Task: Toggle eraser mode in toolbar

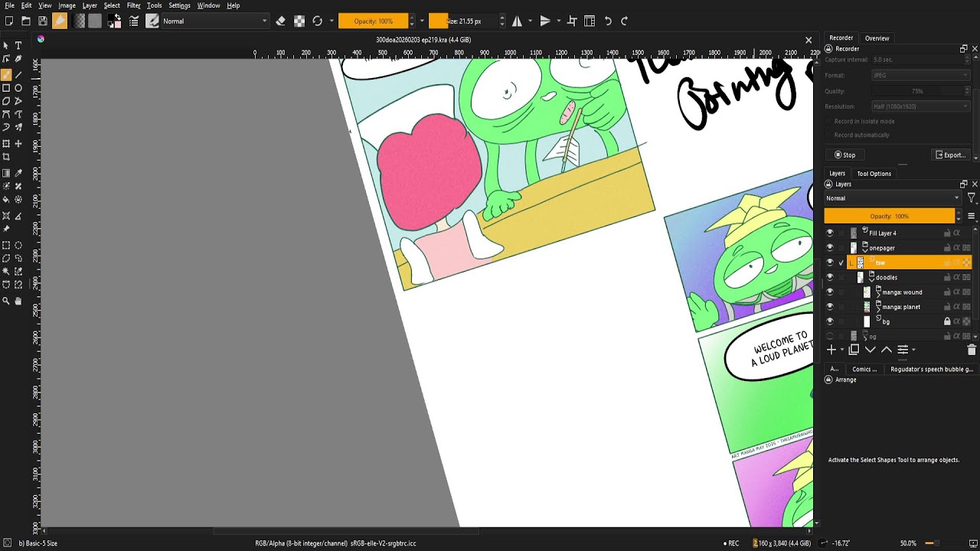Action: click(280, 21)
